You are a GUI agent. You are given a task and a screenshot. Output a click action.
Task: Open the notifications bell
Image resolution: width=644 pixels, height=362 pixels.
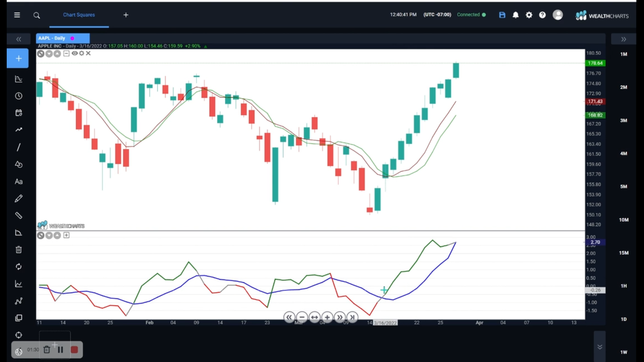(x=516, y=15)
